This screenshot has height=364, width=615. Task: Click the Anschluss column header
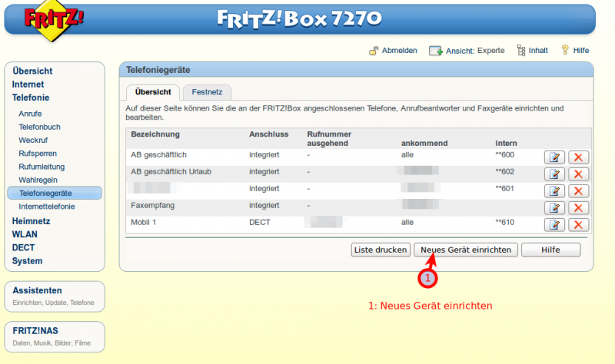pyautogui.click(x=268, y=134)
